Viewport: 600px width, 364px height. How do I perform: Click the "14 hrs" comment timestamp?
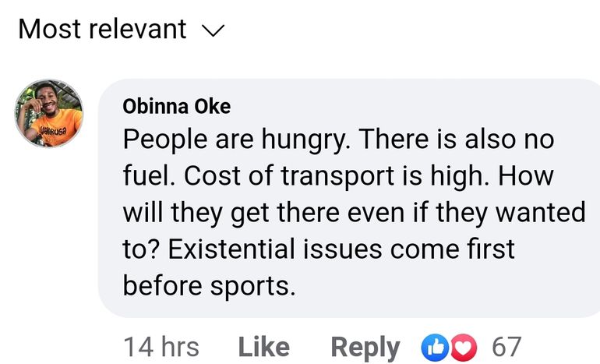click(x=161, y=347)
